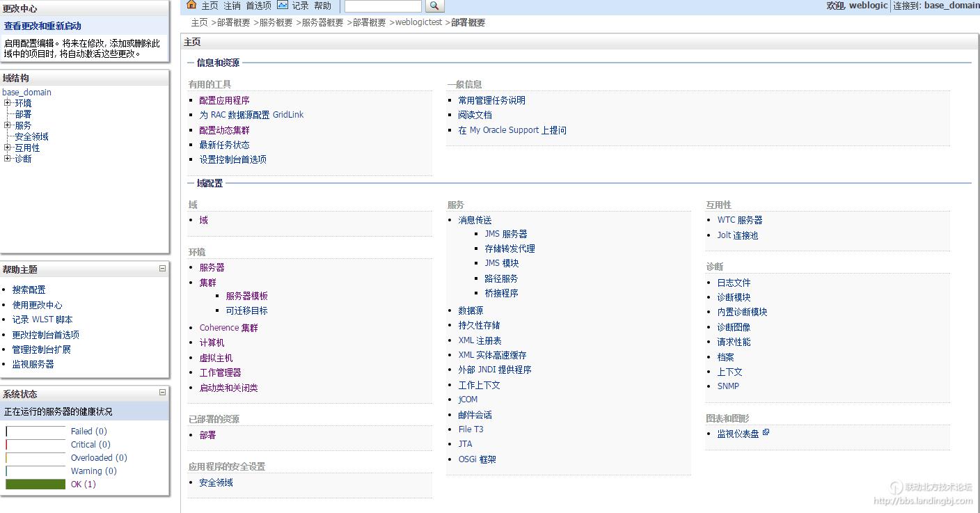Click the magnifier search icon
The image size is (980, 513).
435,6
